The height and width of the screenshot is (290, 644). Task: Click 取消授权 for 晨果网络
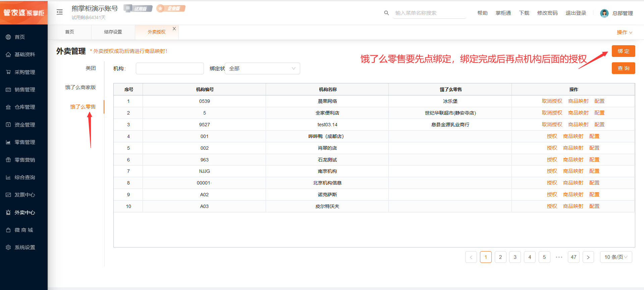coord(552,101)
